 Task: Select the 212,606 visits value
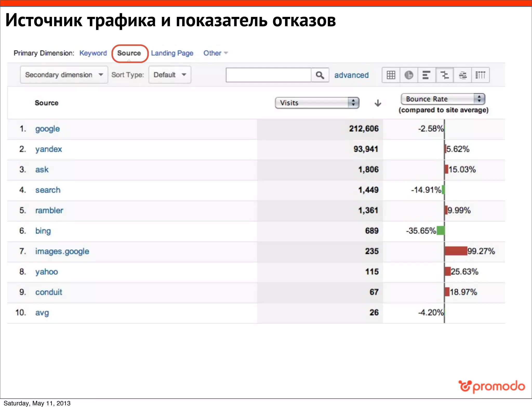click(x=364, y=129)
